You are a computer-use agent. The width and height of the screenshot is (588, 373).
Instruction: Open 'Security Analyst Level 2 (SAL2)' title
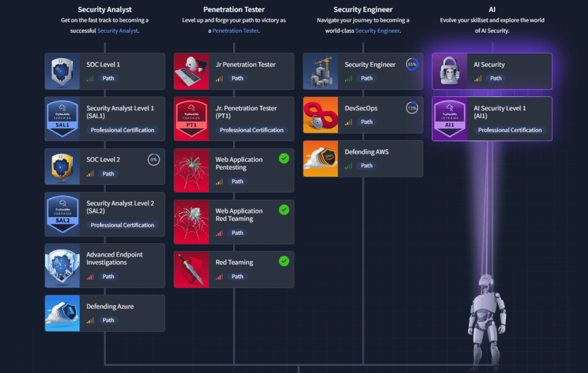(x=120, y=207)
